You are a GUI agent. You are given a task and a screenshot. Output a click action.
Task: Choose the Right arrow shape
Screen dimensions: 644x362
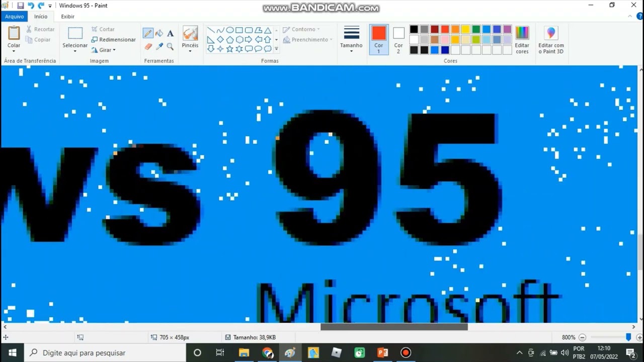[x=249, y=40]
